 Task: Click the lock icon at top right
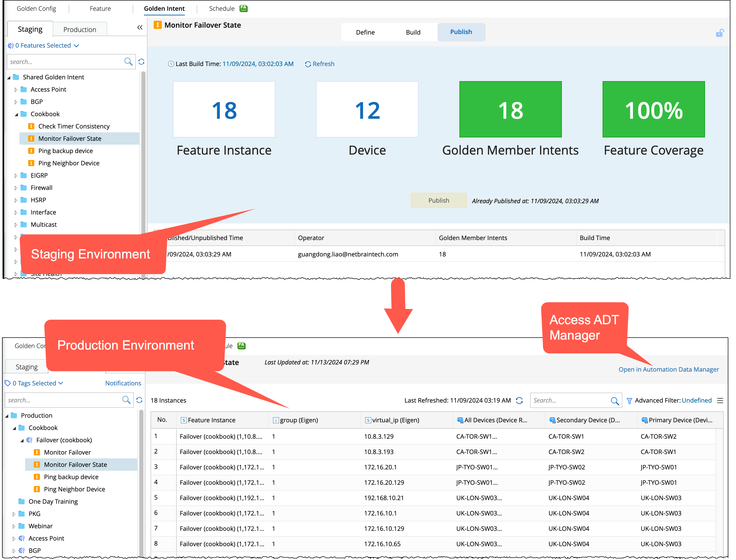point(720,33)
